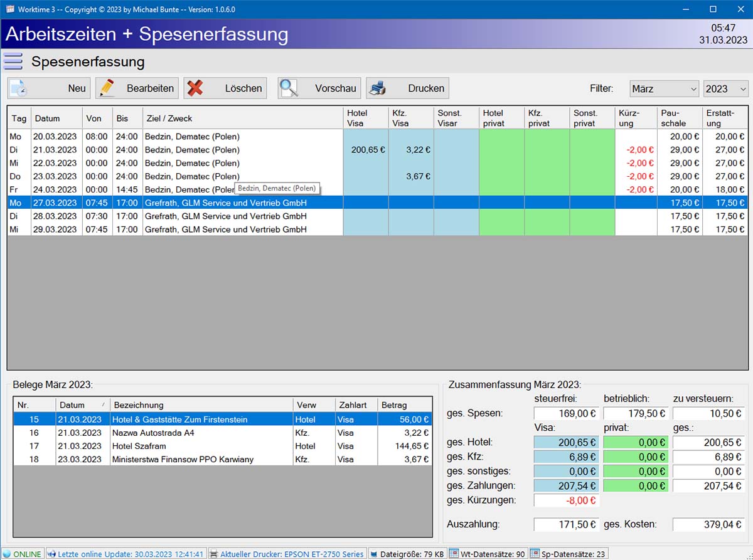Click the Bezeichnung column header
Viewport: 753px width, 560px height.
pyautogui.click(x=201, y=405)
